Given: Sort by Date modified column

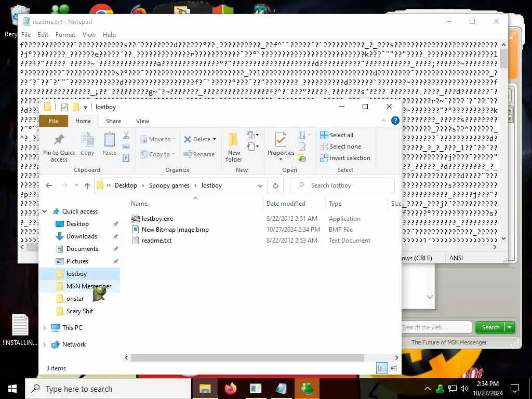Looking at the screenshot, I should [x=286, y=204].
